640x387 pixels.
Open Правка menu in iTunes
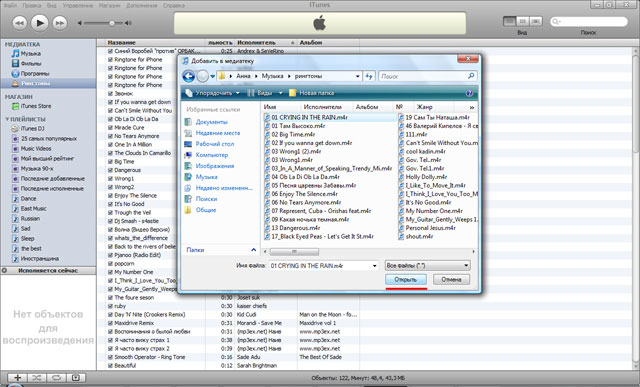[x=31, y=5]
